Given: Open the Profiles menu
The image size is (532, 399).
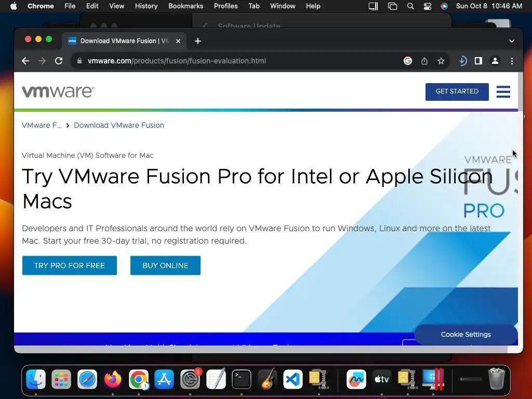Looking at the screenshot, I should [x=225, y=6].
